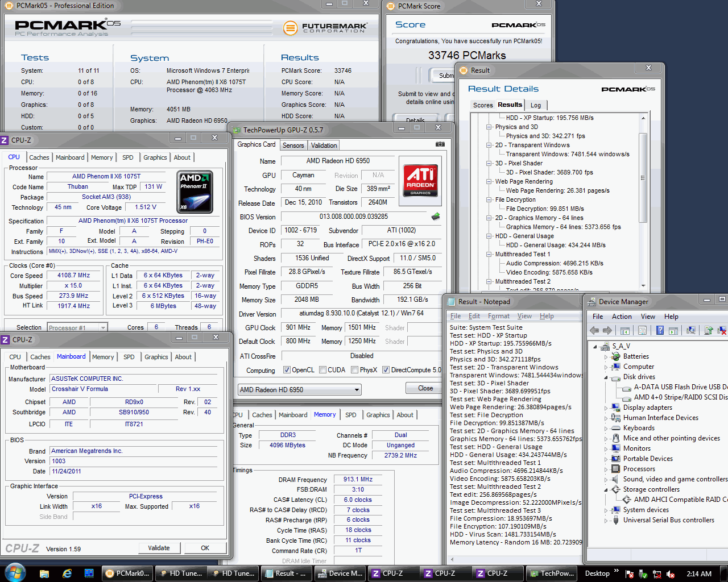Click the blue Help icon in Device Manager

[660, 330]
